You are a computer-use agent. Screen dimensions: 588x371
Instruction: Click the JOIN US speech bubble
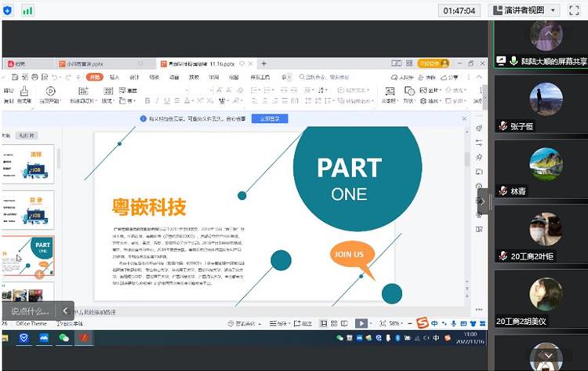[x=349, y=254]
